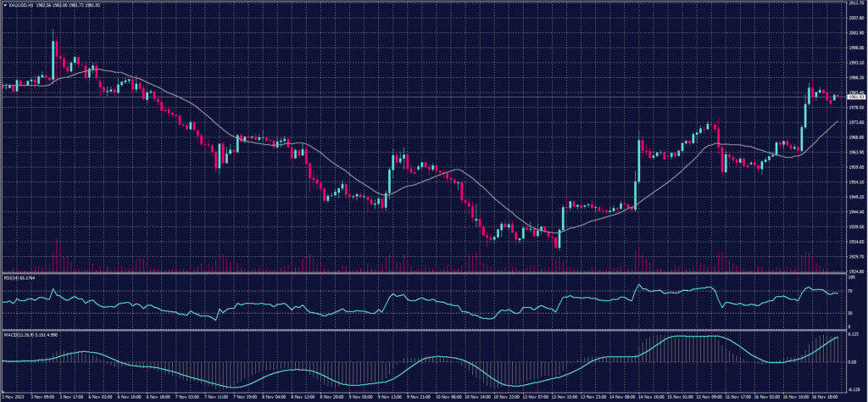Click the 16 Nov 18:00 time marker
The height and width of the screenshot is (402, 868).
(x=824, y=396)
